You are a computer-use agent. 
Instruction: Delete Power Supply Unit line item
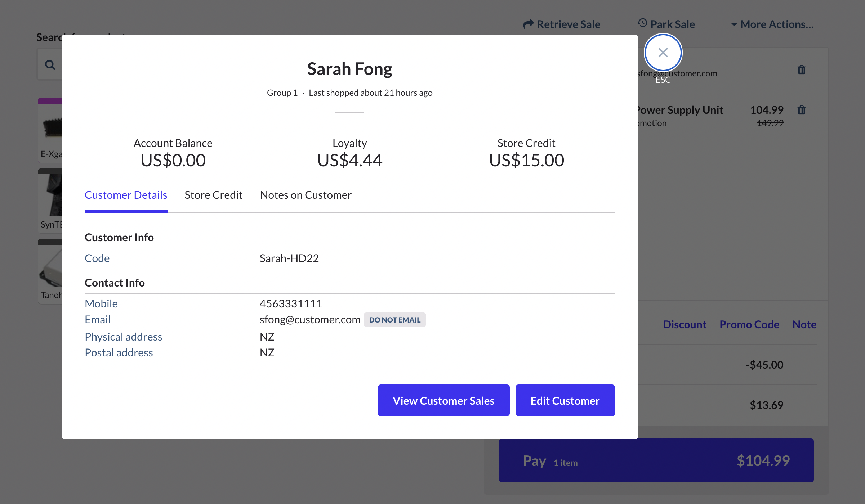click(802, 110)
